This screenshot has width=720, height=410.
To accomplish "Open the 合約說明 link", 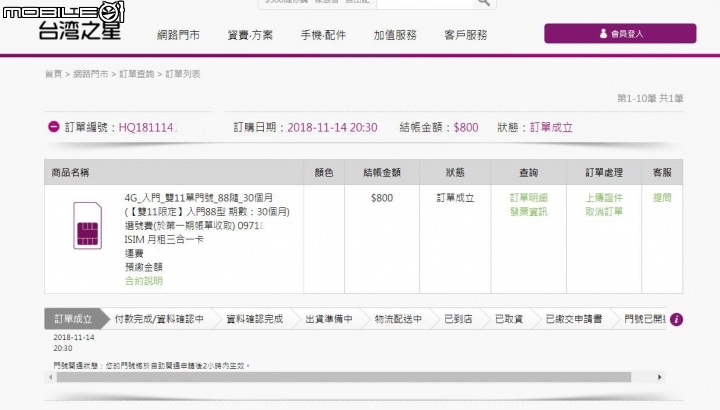I will tap(144, 281).
